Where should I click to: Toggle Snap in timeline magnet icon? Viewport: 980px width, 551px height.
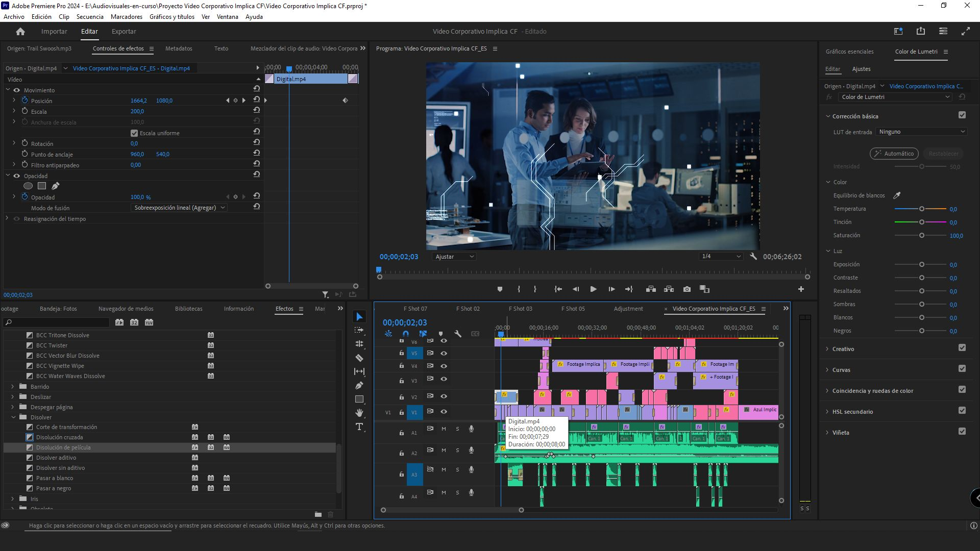[x=406, y=334]
